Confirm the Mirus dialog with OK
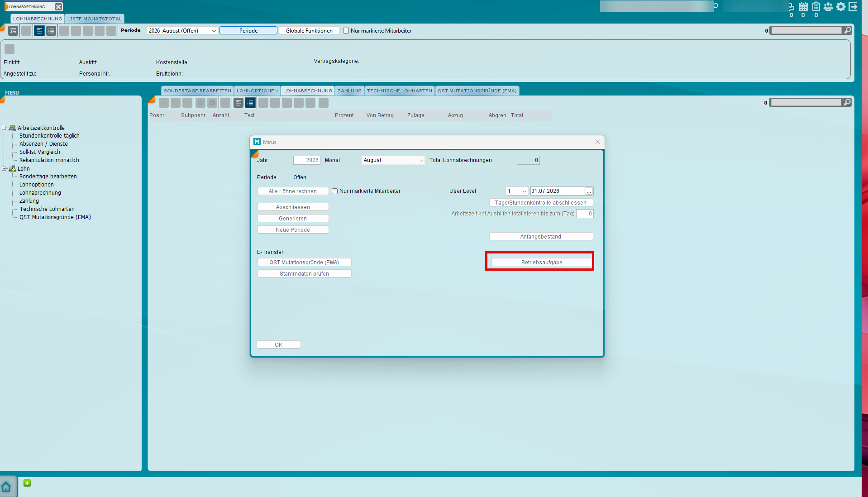 click(x=278, y=344)
